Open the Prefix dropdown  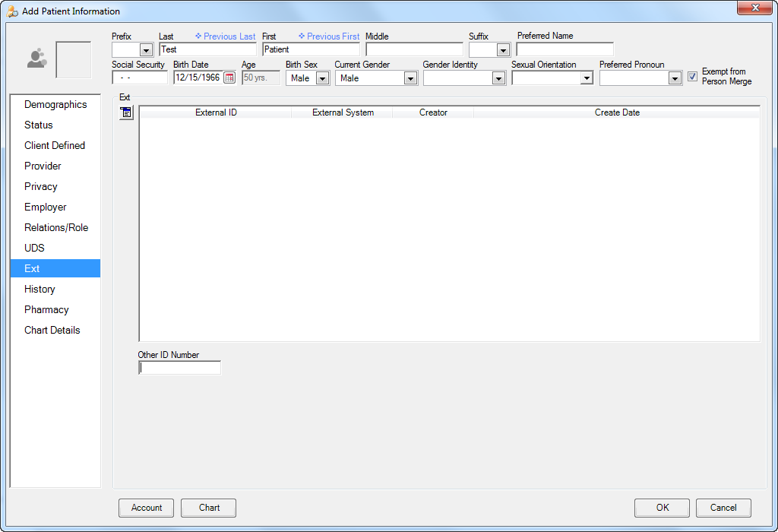click(146, 50)
